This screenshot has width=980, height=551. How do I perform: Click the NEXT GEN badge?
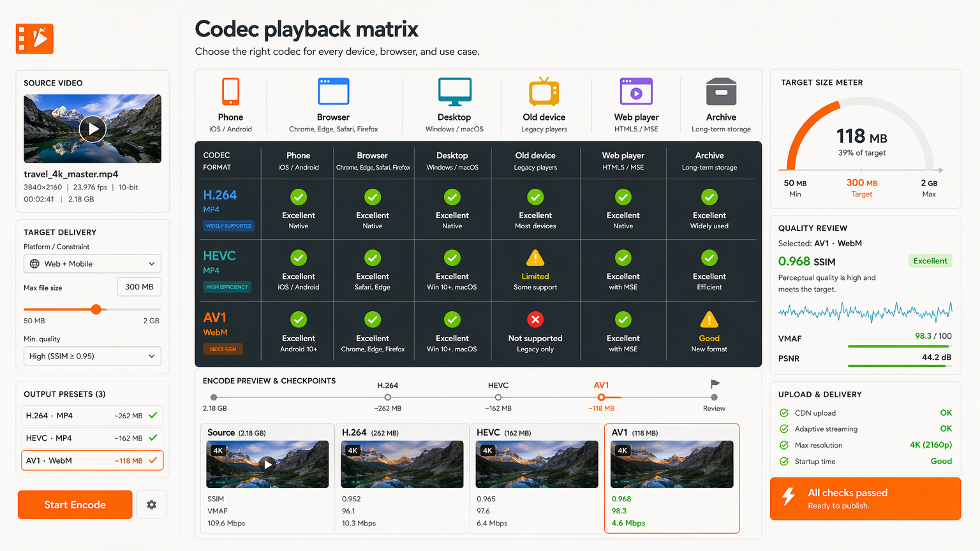223,349
